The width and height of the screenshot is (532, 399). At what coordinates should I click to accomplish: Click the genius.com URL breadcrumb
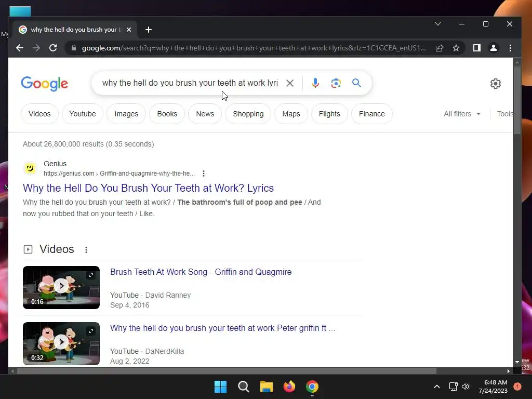(119, 174)
